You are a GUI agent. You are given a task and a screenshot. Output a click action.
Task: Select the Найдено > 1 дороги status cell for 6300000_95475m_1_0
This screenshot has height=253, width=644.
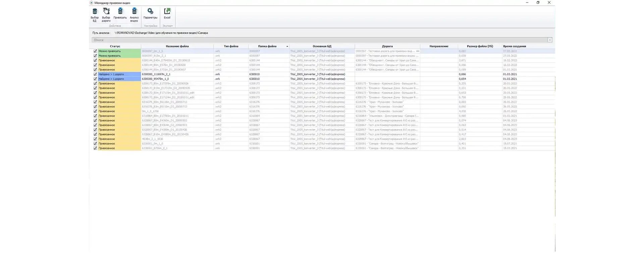[x=119, y=79]
